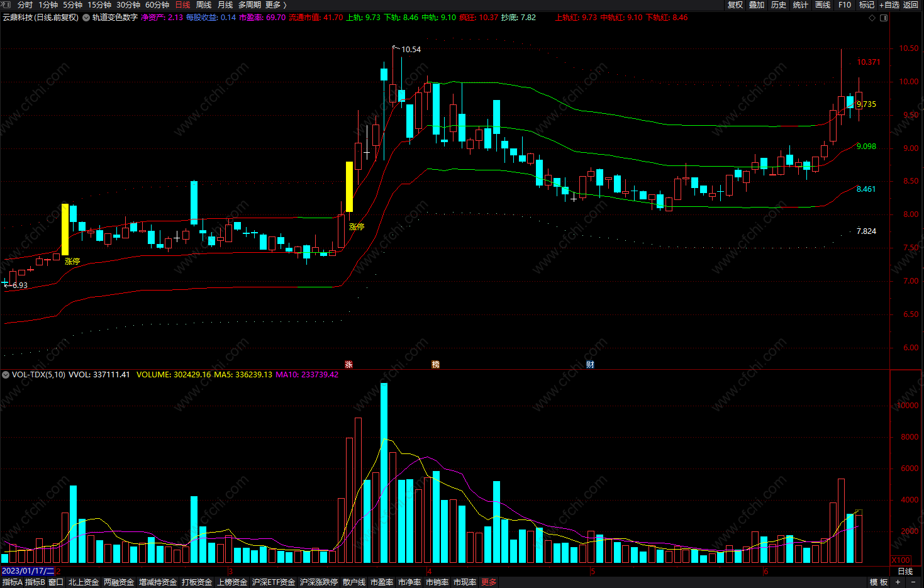Switch to 60分钟 period
924x588 pixels.
(157, 4)
